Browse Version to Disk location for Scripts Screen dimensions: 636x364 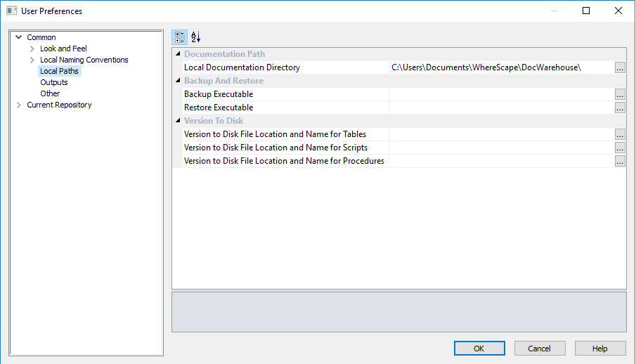(x=620, y=148)
